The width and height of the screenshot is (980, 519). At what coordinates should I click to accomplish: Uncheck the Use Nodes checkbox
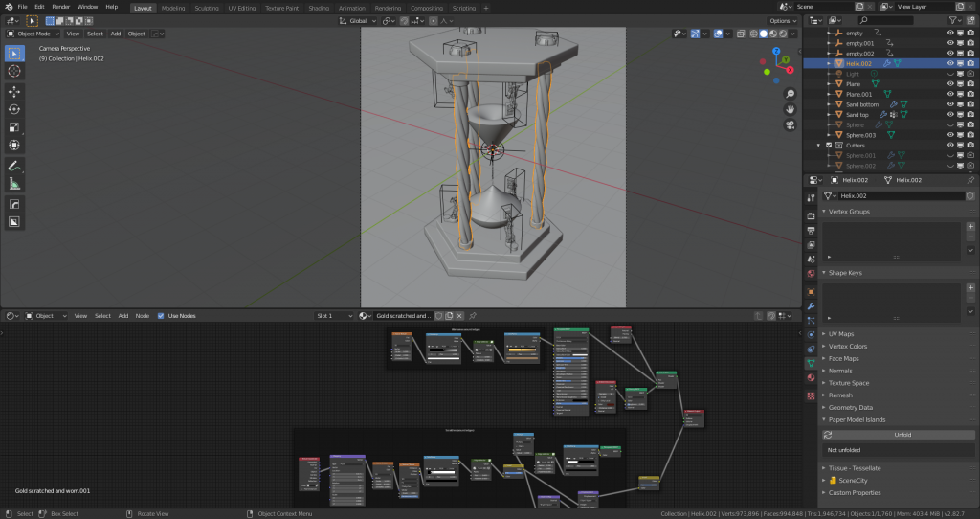pyautogui.click(x=161, y=316)
